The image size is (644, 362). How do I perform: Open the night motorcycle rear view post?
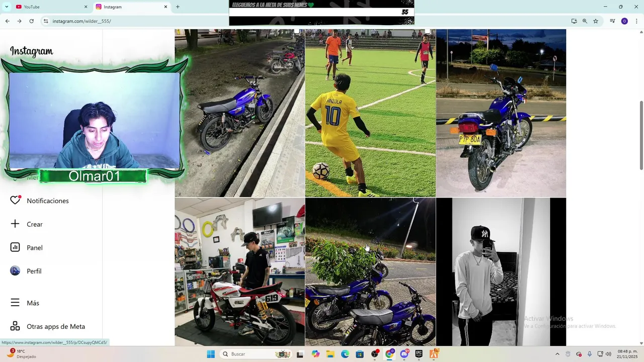point(501,113)
